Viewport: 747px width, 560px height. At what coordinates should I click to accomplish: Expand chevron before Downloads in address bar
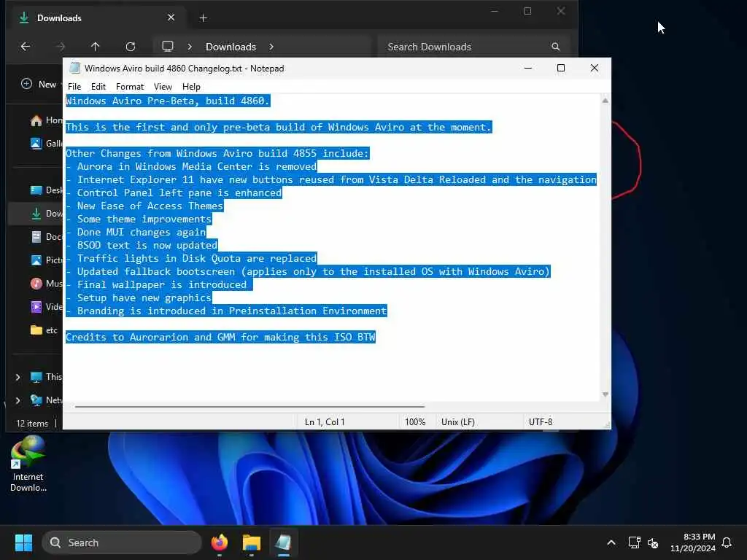point(190,47)
